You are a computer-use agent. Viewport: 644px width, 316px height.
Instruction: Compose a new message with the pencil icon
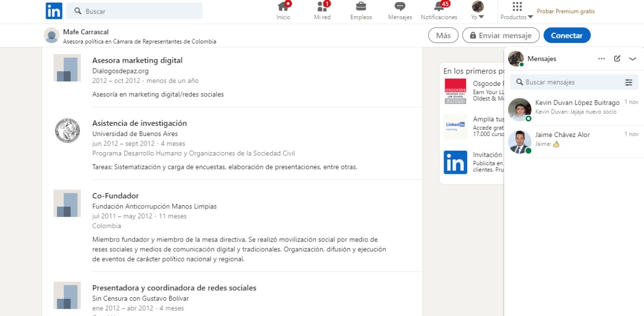pos(617,59)
